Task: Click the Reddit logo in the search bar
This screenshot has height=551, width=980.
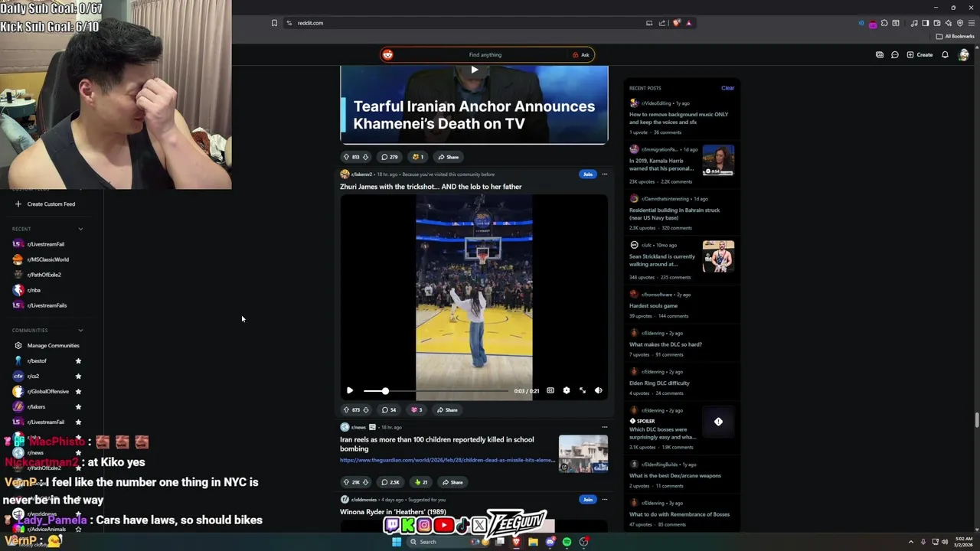Action: point(387,54)
